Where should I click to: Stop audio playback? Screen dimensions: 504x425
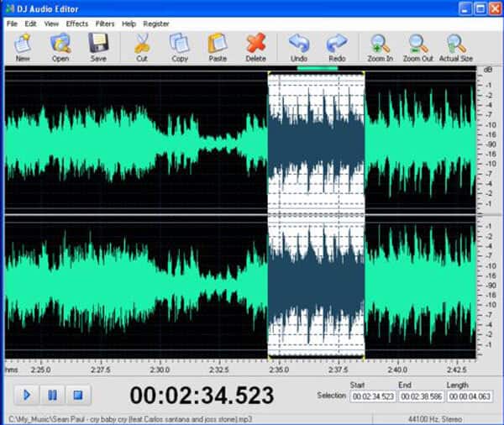click(78, 395)
